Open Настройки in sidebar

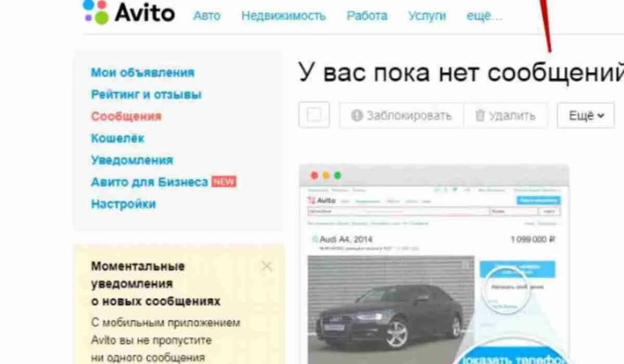pyautogui.click(x=123, y=204)
